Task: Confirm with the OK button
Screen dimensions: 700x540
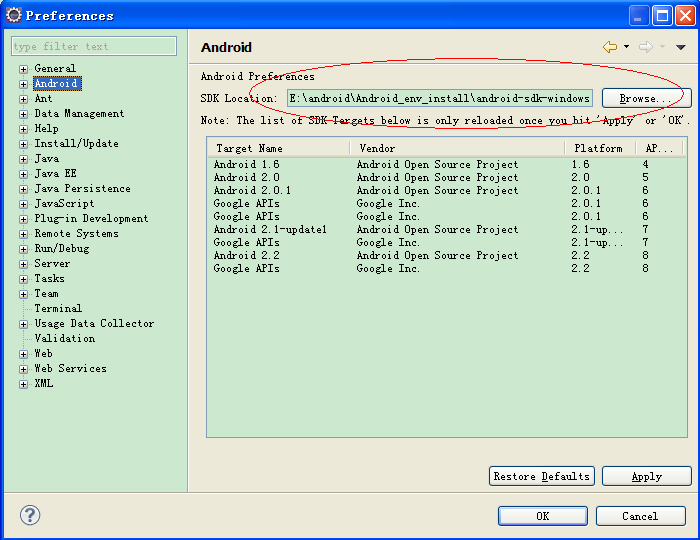Action: (542, 516)
